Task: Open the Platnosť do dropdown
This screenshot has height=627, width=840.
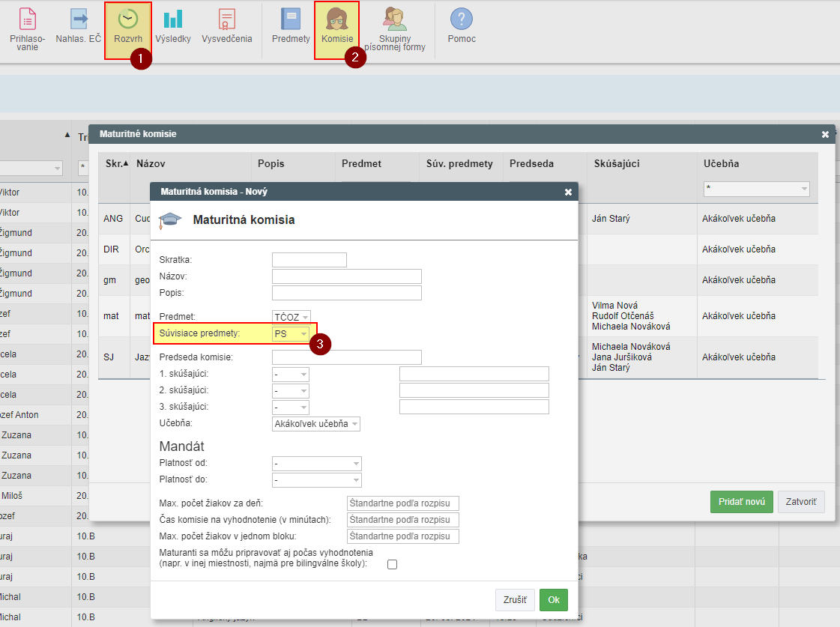Action: (317, 479)
